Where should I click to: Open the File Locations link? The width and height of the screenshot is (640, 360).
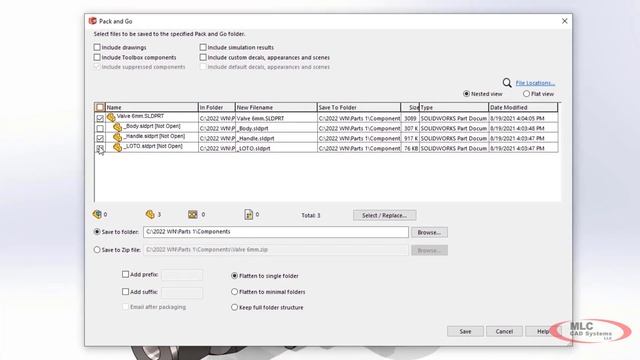[x=535, y=83]
